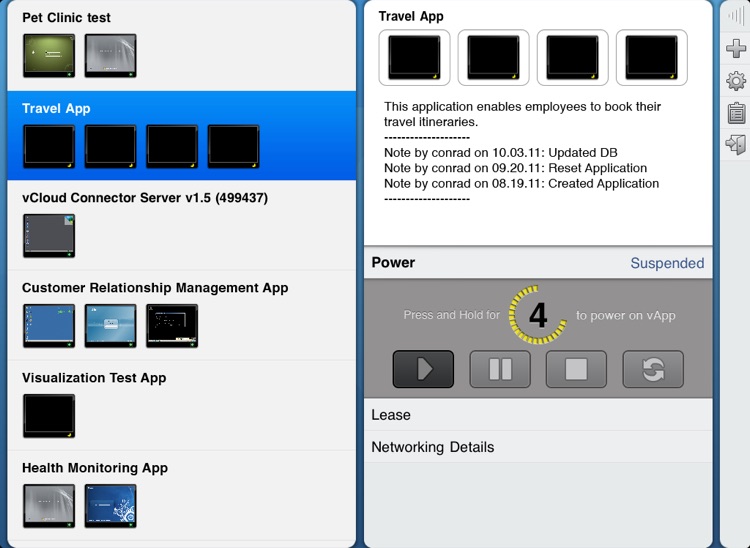This screenshot has height=548, width=750.
Task: Select Customer Relationship Management App
Action: pyautogui.click(x=182, y=315)
